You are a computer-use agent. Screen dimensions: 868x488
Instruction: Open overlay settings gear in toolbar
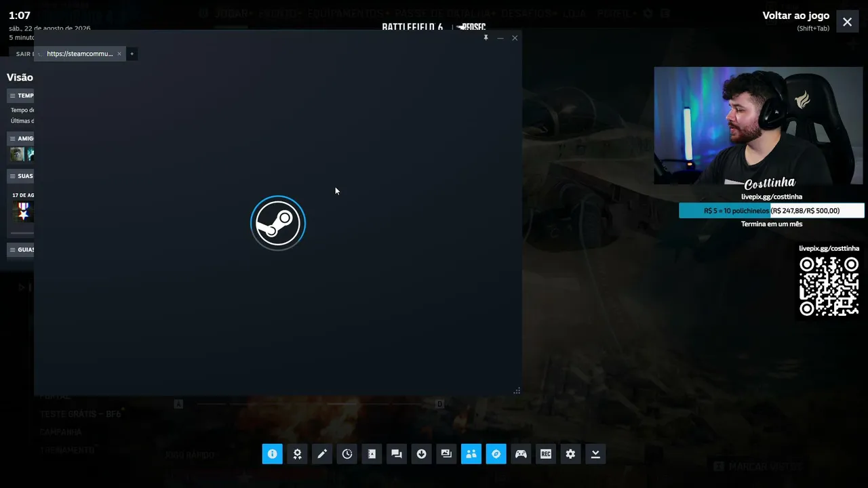[x=570, y=454]
